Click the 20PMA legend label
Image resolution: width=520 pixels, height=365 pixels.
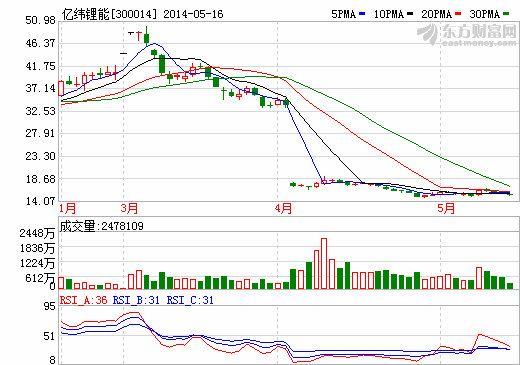tap(437, 14)
